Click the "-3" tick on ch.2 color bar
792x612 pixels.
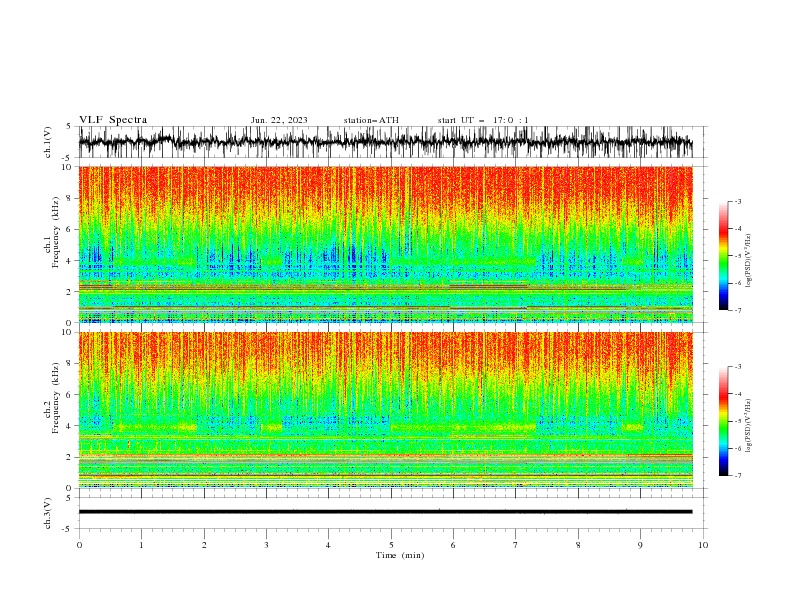tap(738, 367)
